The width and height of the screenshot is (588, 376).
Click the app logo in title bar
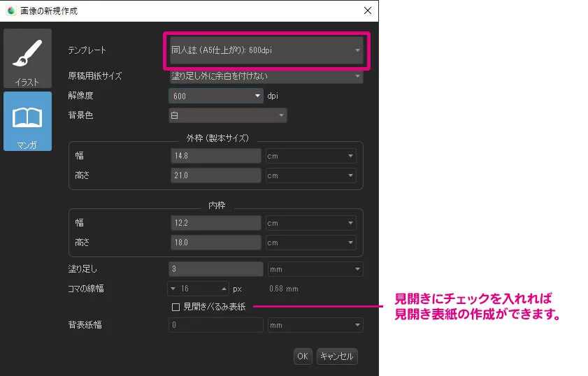point(10,10)
